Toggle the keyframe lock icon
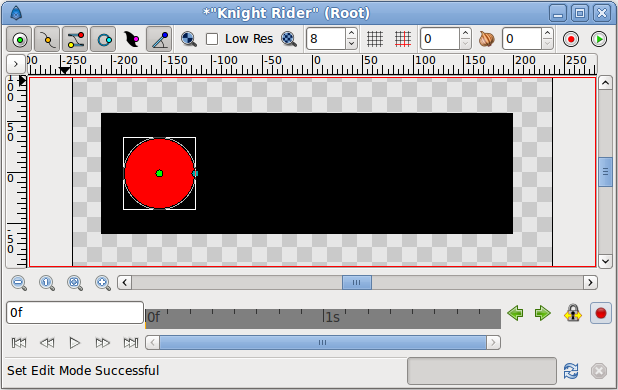The height and width of the screenshot is (390, 618). pyautogui.click(x=573, y=313)
